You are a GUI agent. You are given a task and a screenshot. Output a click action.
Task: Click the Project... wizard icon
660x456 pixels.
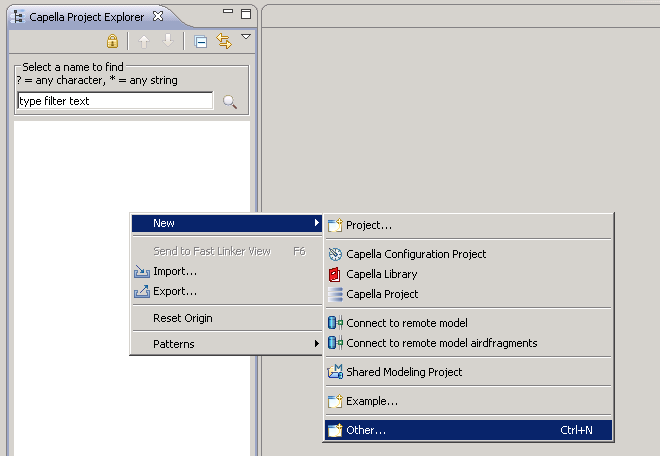click(335, 225)
